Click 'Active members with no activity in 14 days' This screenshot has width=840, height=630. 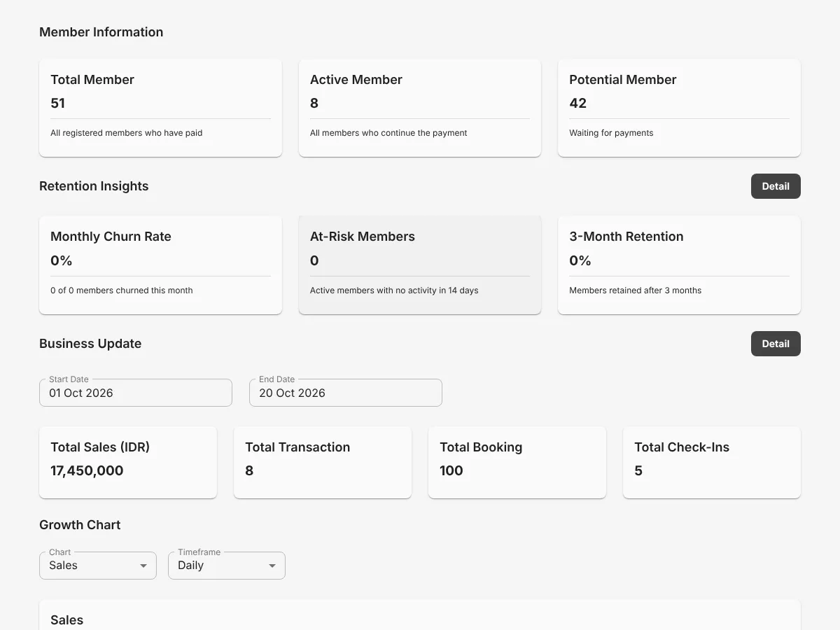[x=394, y=290]
